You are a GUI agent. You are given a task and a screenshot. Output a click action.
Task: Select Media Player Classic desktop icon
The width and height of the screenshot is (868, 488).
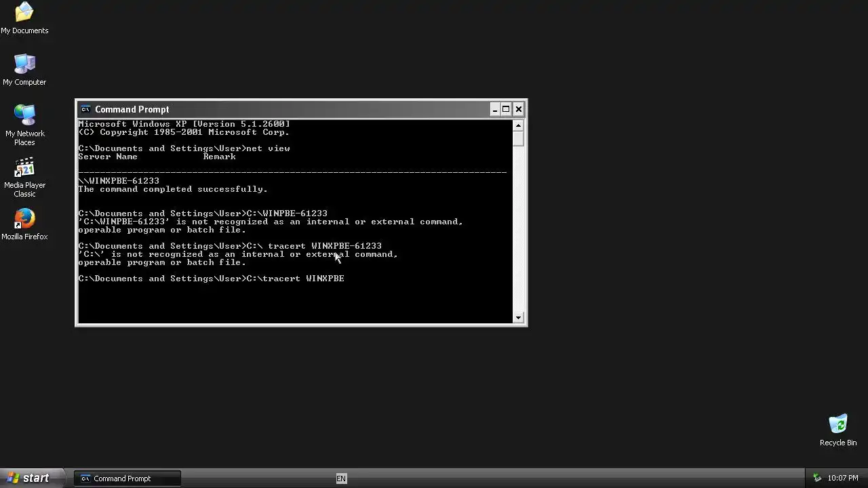click(24, 177)
